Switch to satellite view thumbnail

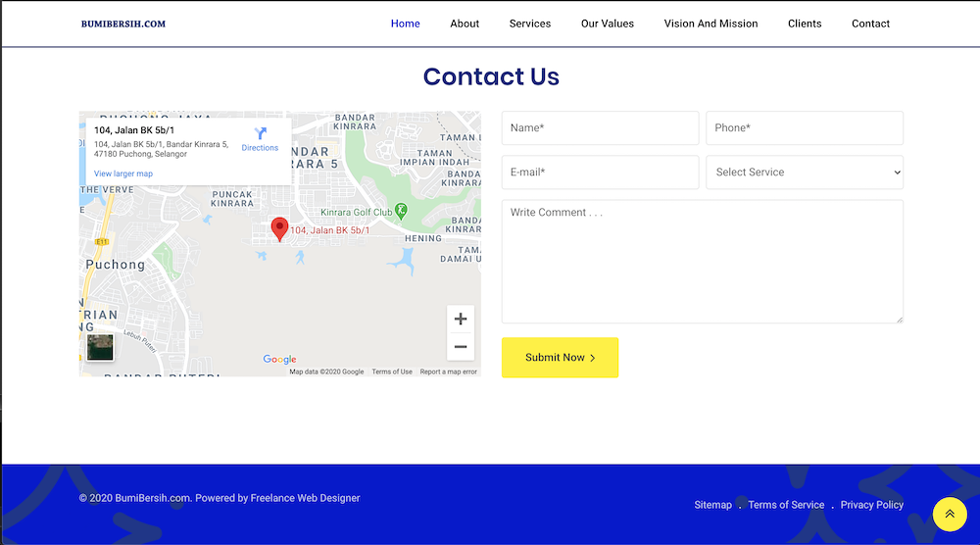click(x=100, y=348)
